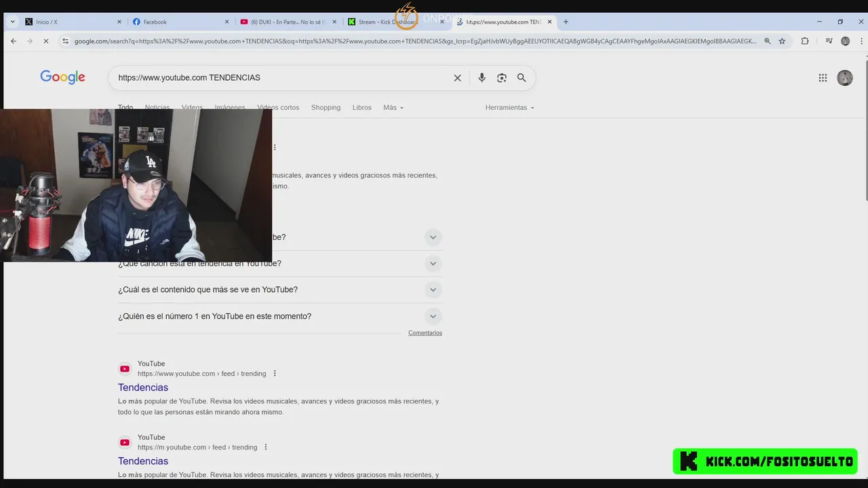Image resolution: width=868 pixels, height=488 pixels.
Task: Open options for www.youtube.com feed trending result
Action: [275, 373]
